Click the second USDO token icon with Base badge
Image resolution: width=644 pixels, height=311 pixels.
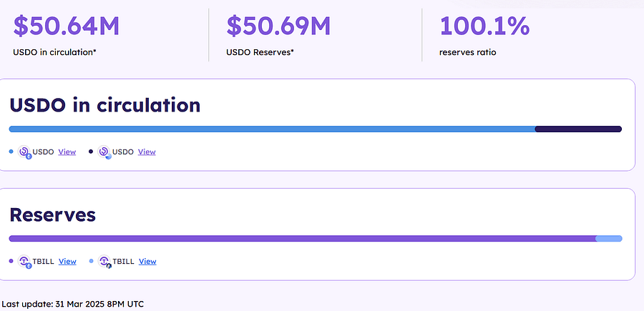(104, 152)
